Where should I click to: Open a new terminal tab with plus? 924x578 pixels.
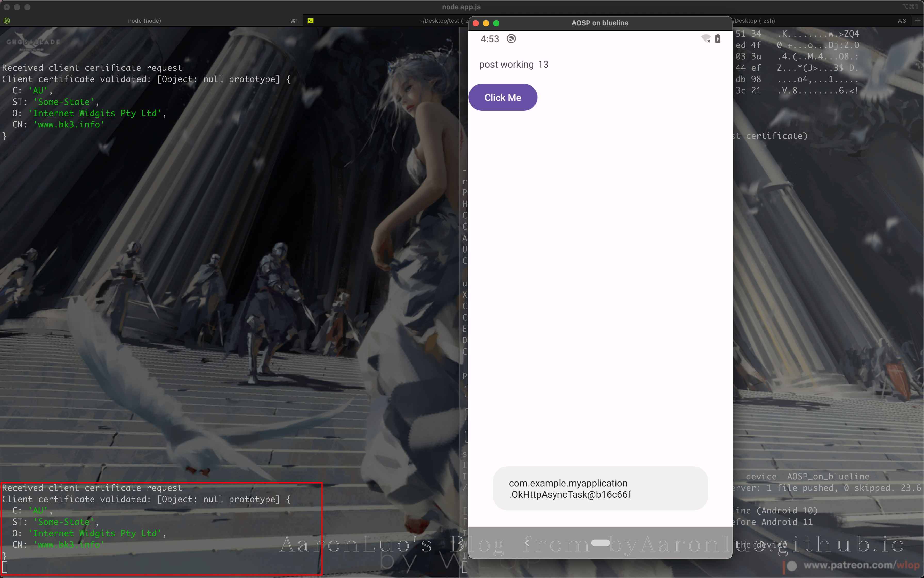918,21
